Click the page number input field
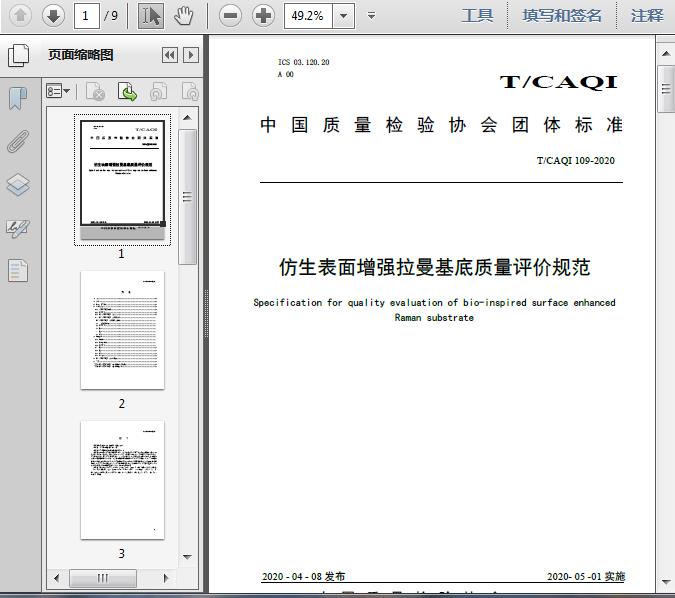Screen dimensions: 675x598 pos(88,15)
